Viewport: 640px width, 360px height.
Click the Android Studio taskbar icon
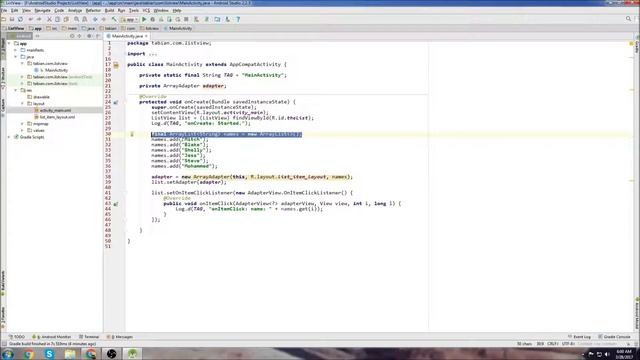pos(132,354)
